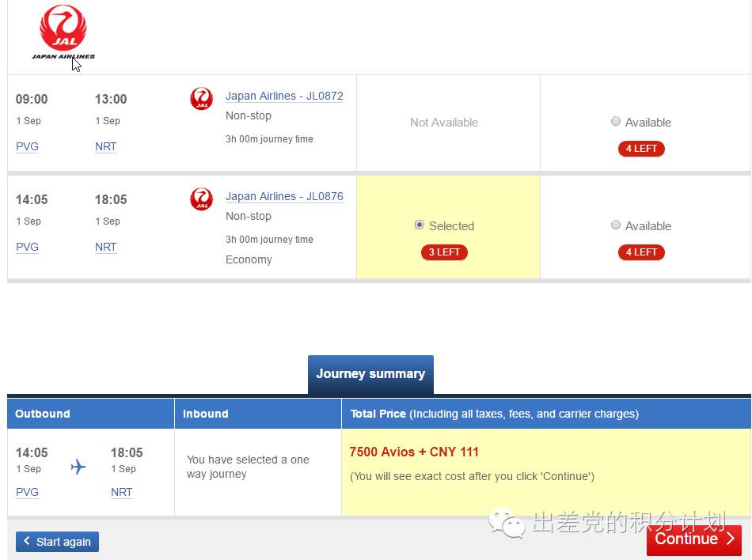Click the 3 LEFT badge under Selected
Screen dimensions: 752x560
click(x=444, y=252)
